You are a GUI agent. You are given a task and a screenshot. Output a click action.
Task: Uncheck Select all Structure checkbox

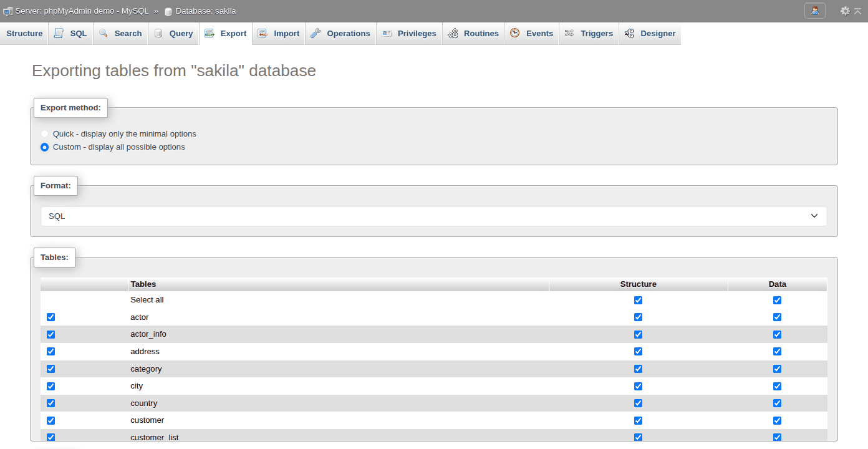(x=638, y=300)
